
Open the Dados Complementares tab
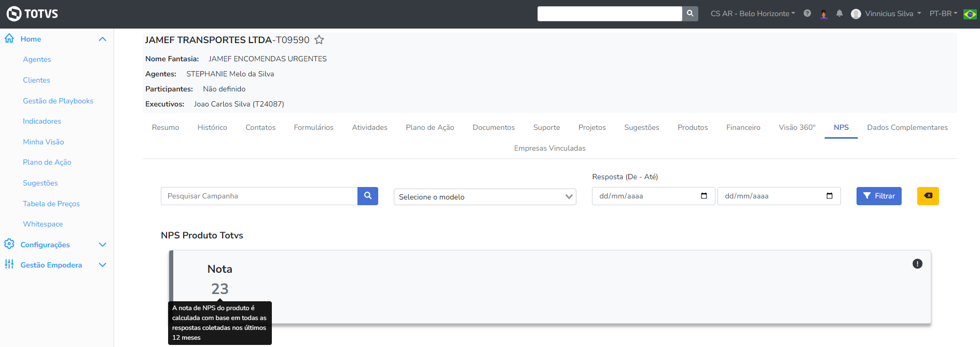(907, 127)
